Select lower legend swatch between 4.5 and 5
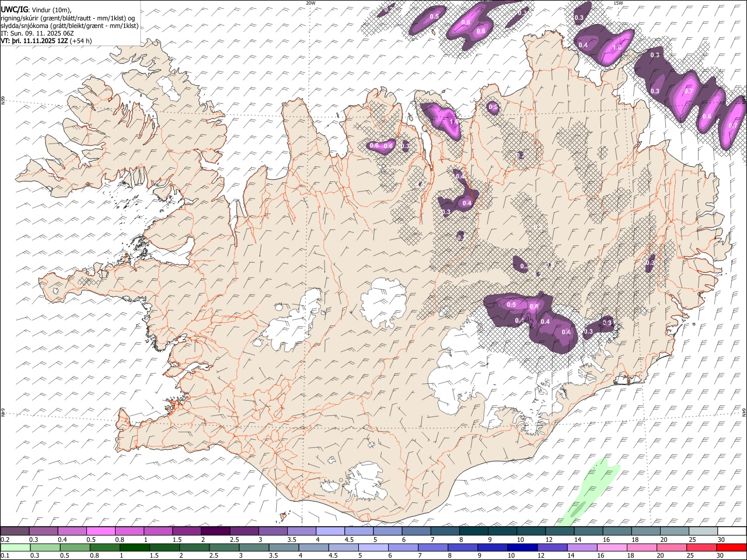 [x=343, y=547]
